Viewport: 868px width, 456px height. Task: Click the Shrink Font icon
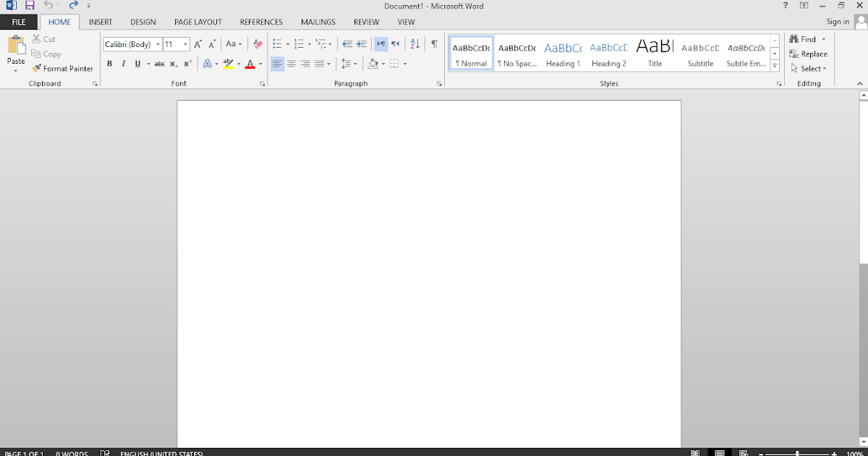click(x=212, y=44)
